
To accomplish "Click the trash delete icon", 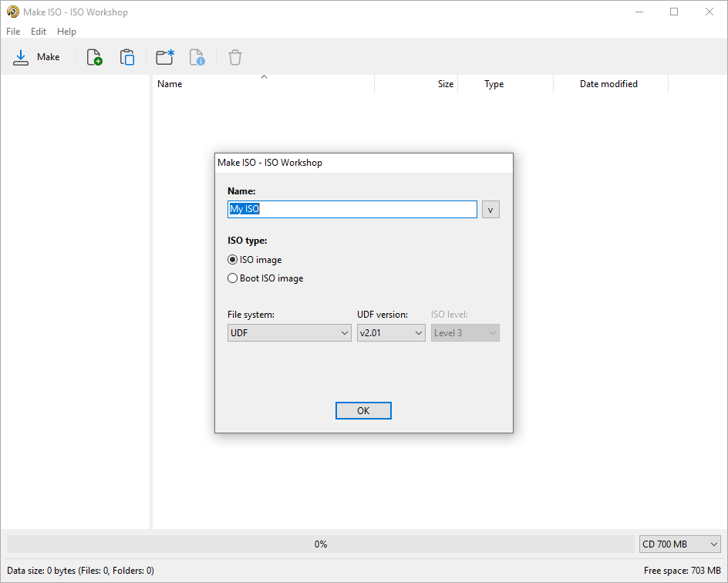I will pyautogui.click(x=234, y=56).
